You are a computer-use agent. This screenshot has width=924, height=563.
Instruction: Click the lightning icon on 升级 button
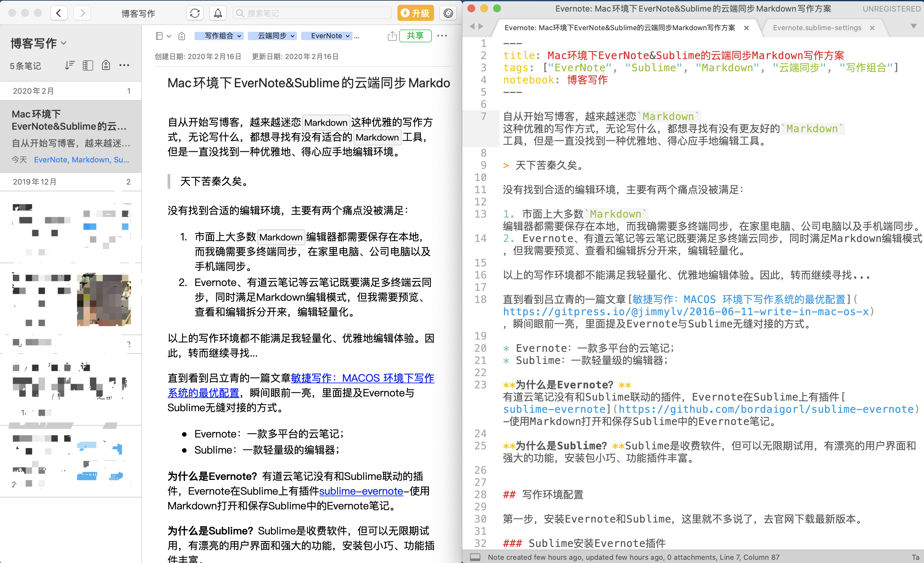coord(405,13)
